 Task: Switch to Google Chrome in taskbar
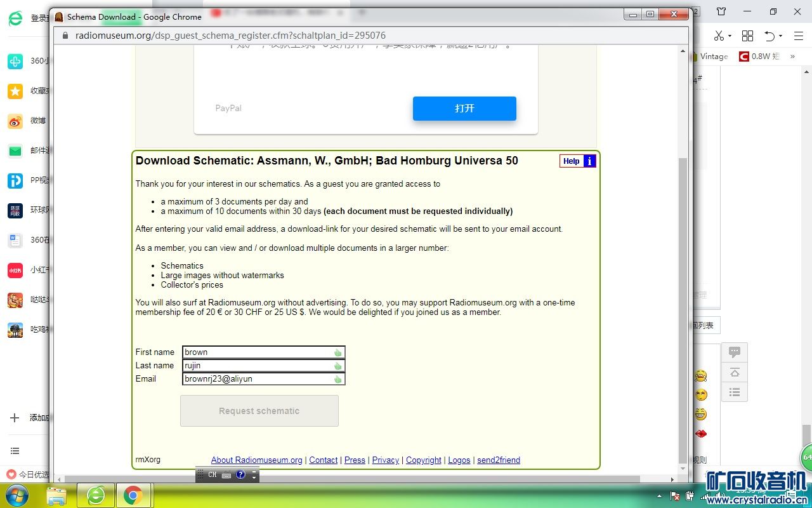133,495
